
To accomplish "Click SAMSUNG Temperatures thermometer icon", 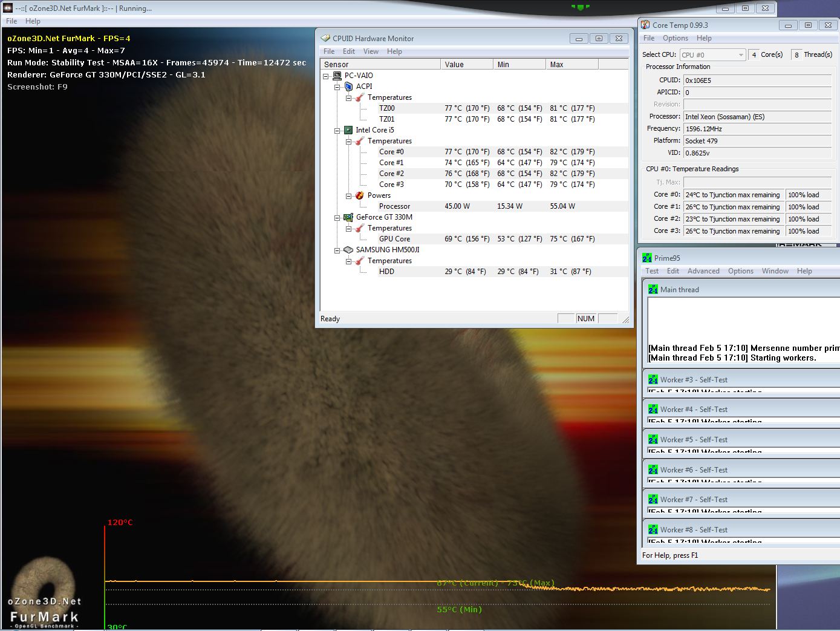I will (x=360, y=261).
